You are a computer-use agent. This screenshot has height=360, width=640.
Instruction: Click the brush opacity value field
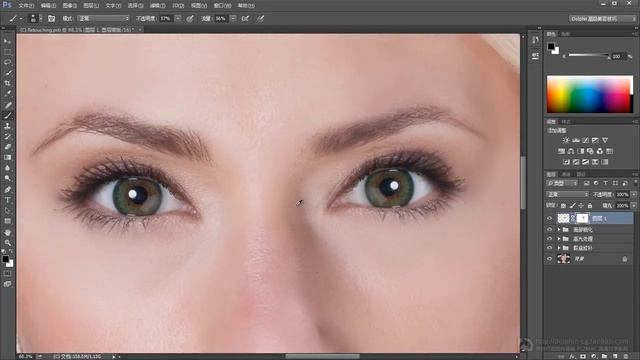(x=165, y=18)
